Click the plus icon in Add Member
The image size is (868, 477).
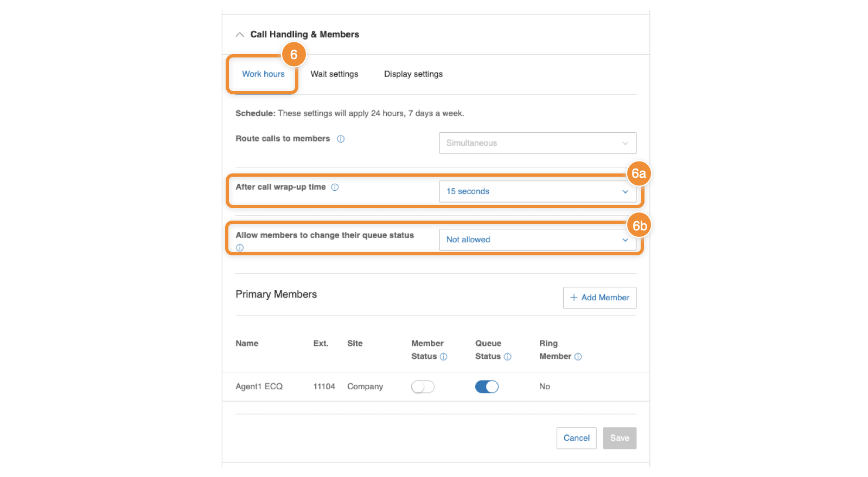coord(573,298)
